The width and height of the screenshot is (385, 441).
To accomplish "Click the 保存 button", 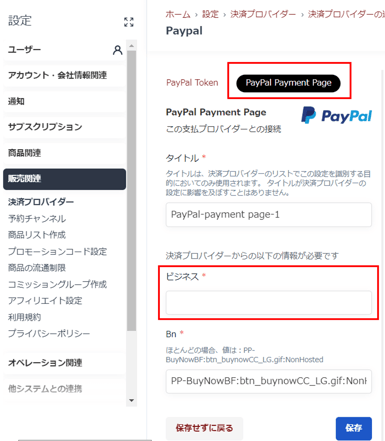I will pos(354,428).
